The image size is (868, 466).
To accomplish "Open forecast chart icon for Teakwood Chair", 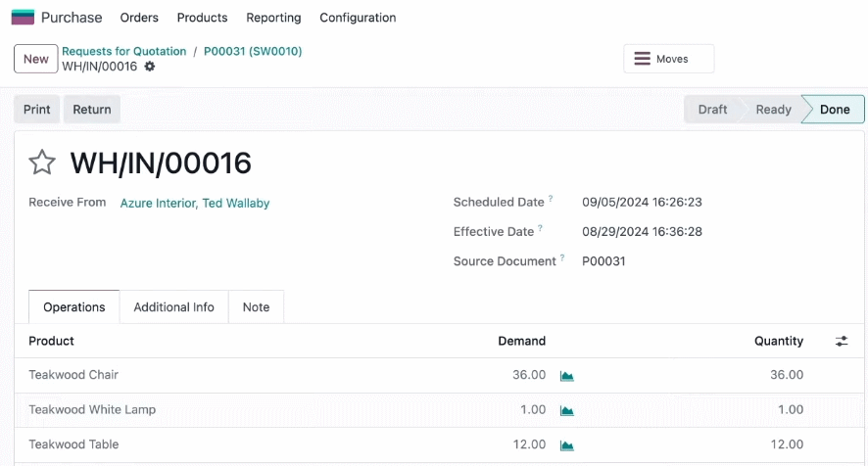I will [567, 376].
